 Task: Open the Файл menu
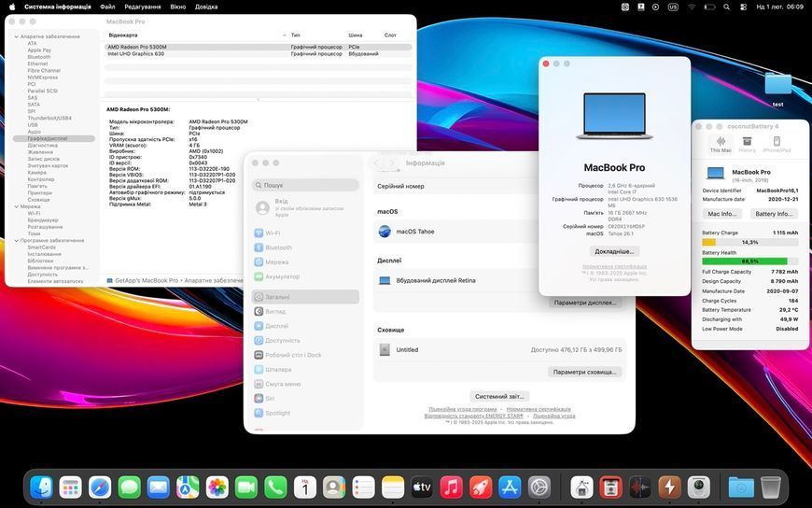[x=107, y=7]
